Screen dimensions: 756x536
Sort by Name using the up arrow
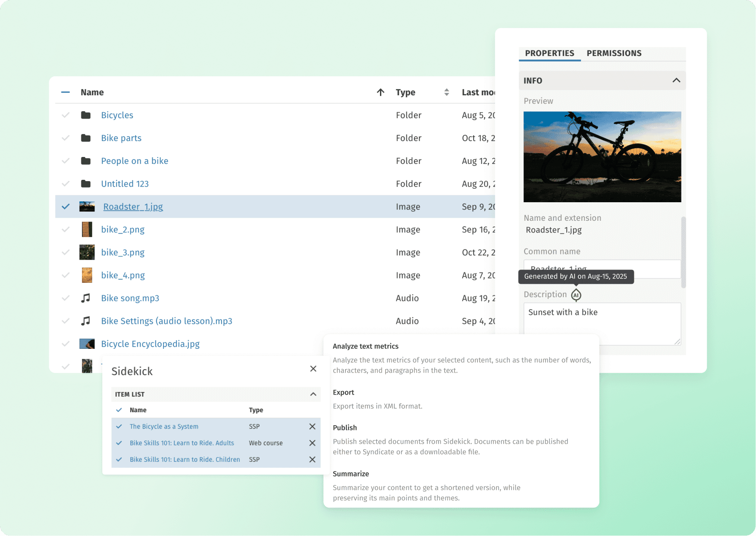click(380, 92)
